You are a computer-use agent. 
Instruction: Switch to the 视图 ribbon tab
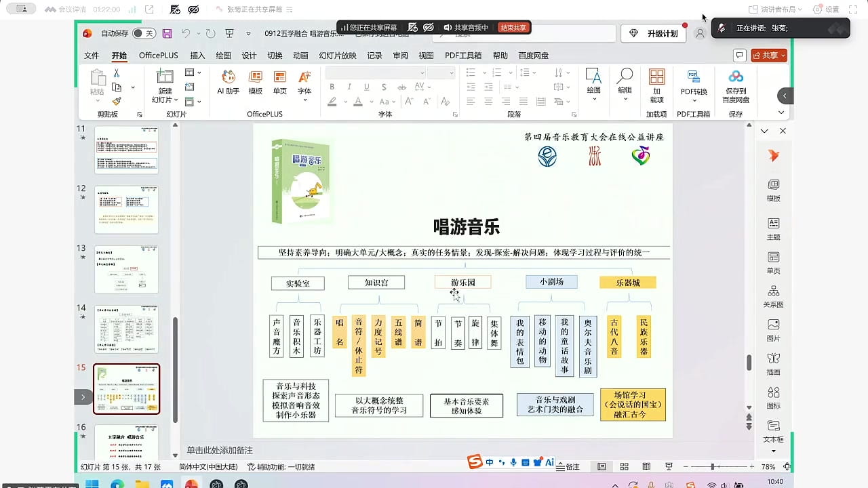[x=426, y=56]
